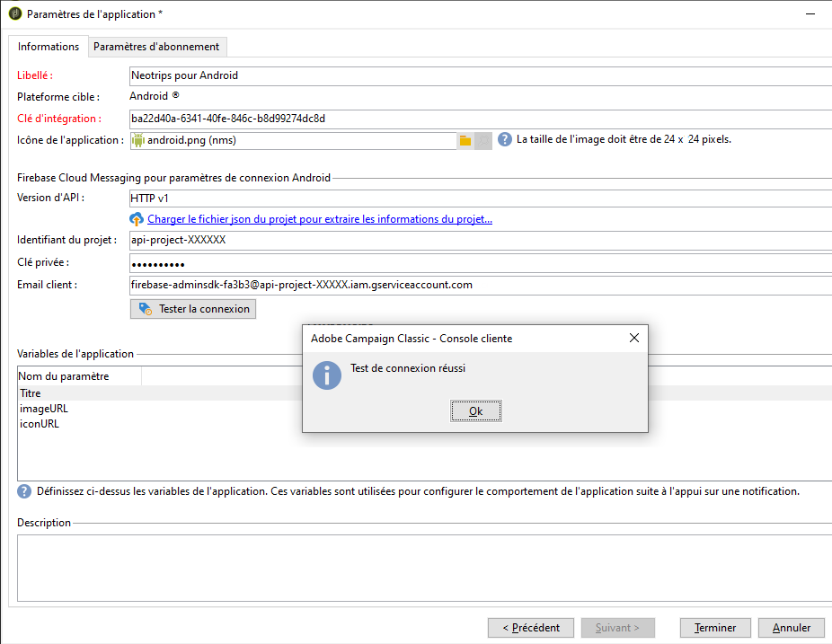
Task: Click the small link icon next to Android
Action: click(x=175, y=95)
